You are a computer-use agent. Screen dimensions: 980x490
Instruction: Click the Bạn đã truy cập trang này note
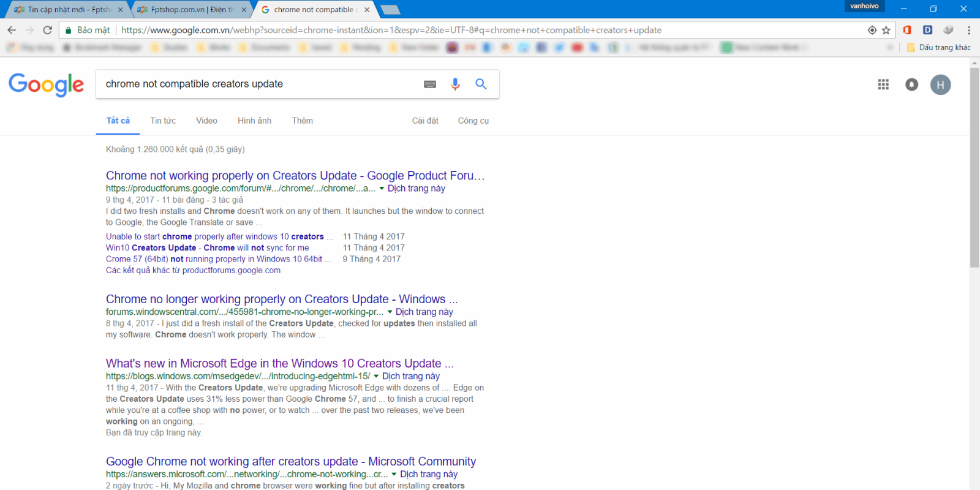pyautogui.click(x=154, y=432)
